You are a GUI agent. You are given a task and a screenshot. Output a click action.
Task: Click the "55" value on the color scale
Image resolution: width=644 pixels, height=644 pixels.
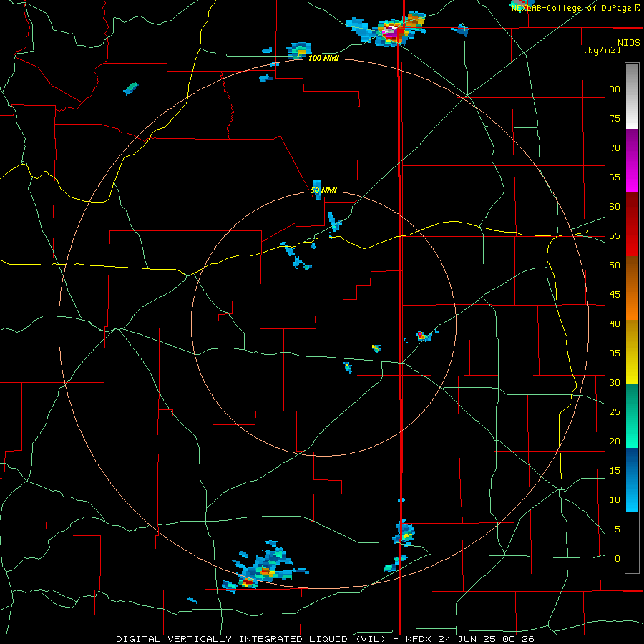[x=615, y=235]
